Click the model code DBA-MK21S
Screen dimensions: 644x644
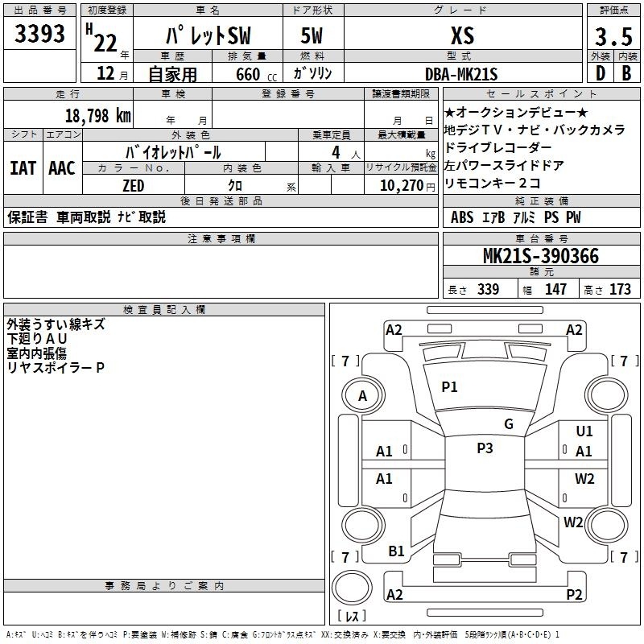pyautogui.click(x=461, y=75)
